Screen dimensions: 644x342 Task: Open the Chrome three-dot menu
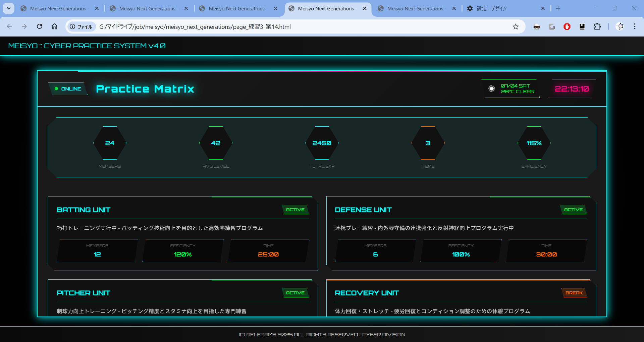point(635,26)
